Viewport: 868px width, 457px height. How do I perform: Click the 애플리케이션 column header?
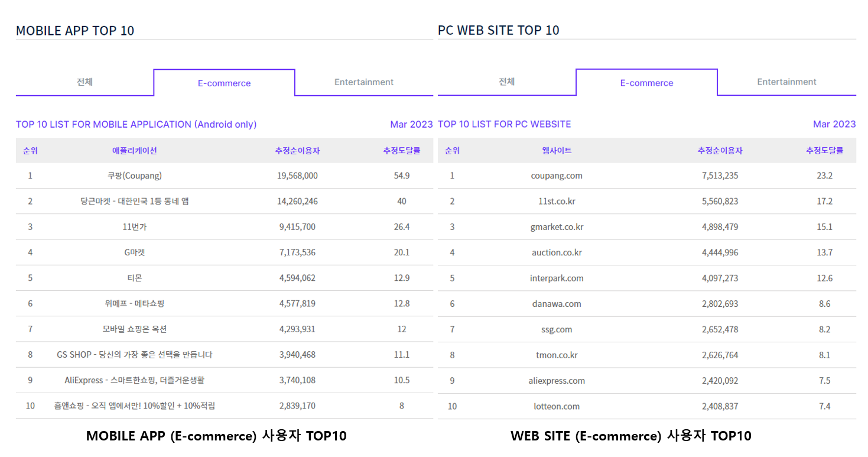click(135, 151)
